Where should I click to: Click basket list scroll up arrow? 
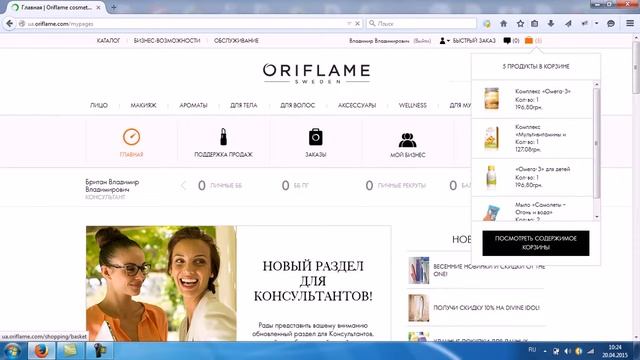click(x=596, y=84)
